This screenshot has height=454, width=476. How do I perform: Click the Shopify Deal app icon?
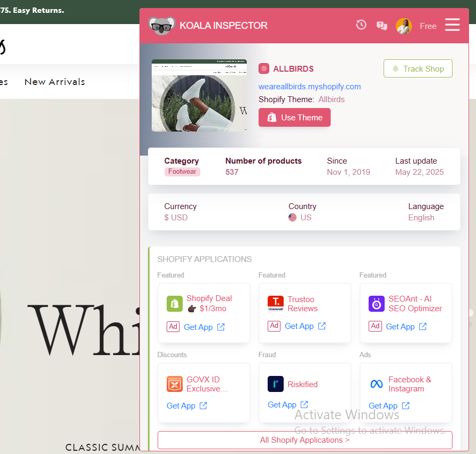175,304
